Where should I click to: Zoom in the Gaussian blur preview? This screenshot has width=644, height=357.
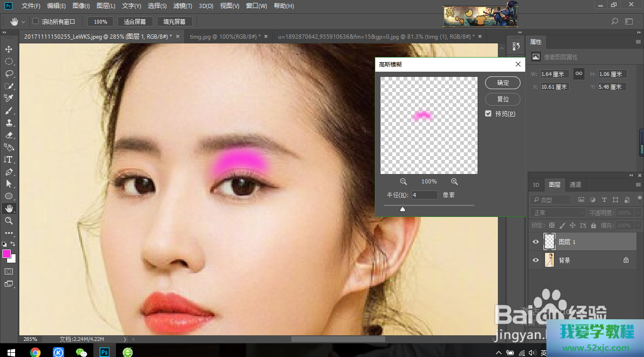454,182
